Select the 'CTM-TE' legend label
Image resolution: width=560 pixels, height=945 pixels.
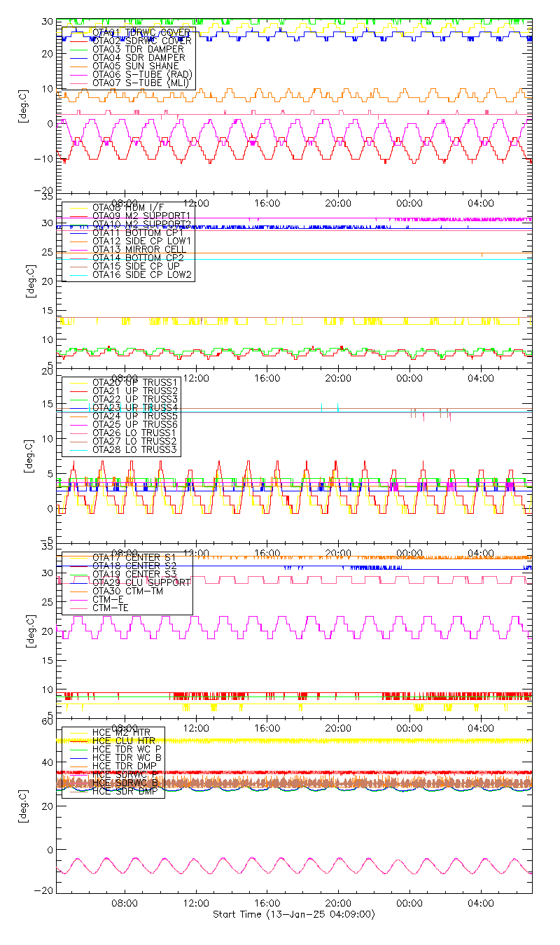[x=110, y=607]
